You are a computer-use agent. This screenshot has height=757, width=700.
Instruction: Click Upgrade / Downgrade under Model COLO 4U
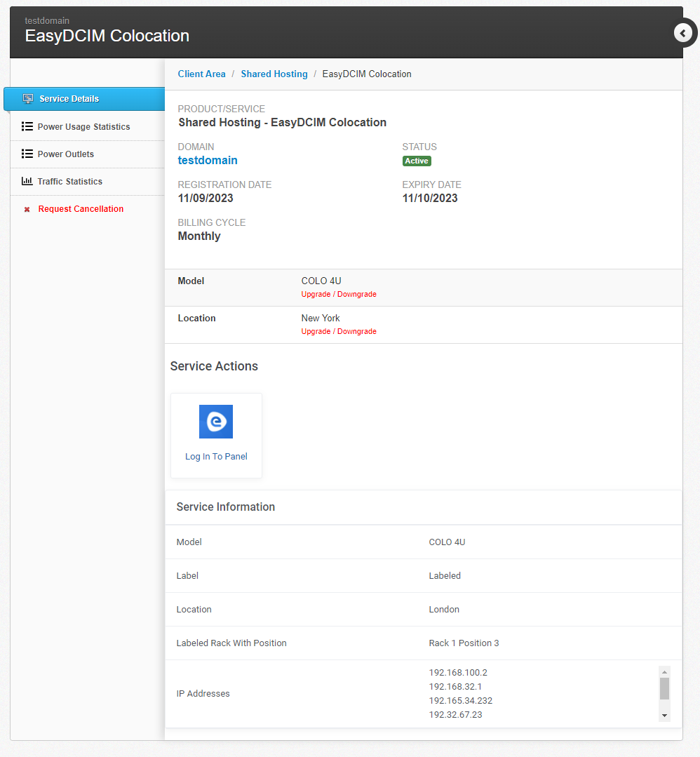coord(339,294)
